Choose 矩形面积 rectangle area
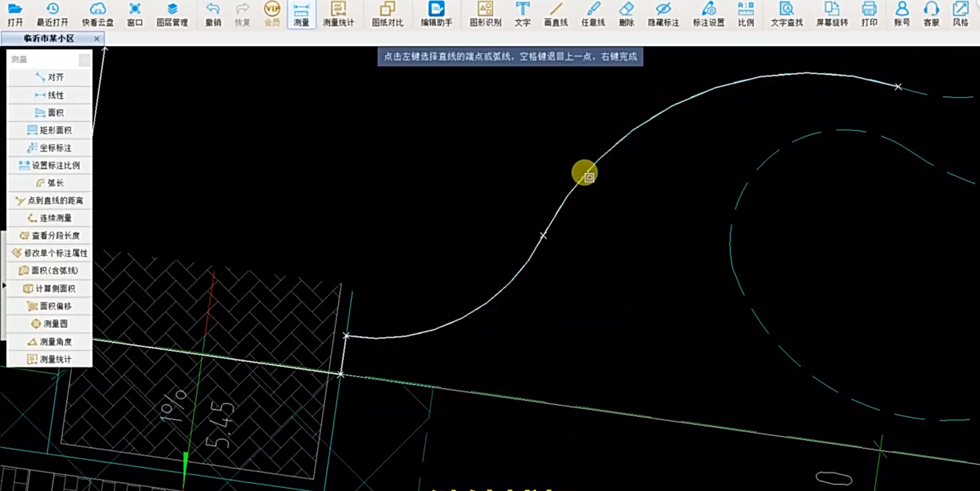Screen dimensions: 980x491 point(49,130)
